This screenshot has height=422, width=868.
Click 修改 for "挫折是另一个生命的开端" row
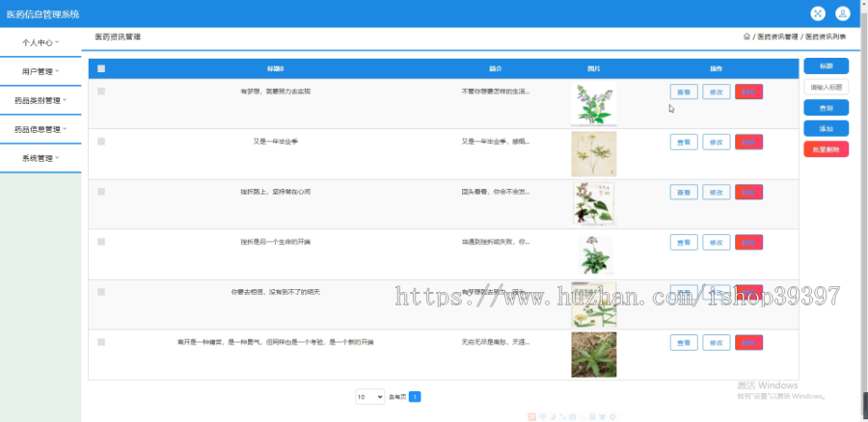click(x=717, y=242)
